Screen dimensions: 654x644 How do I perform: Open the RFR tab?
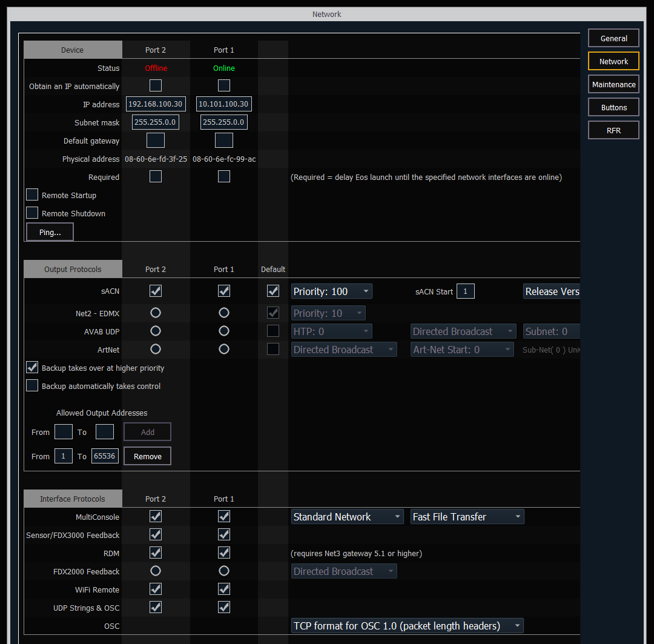[x=613, y=130]
